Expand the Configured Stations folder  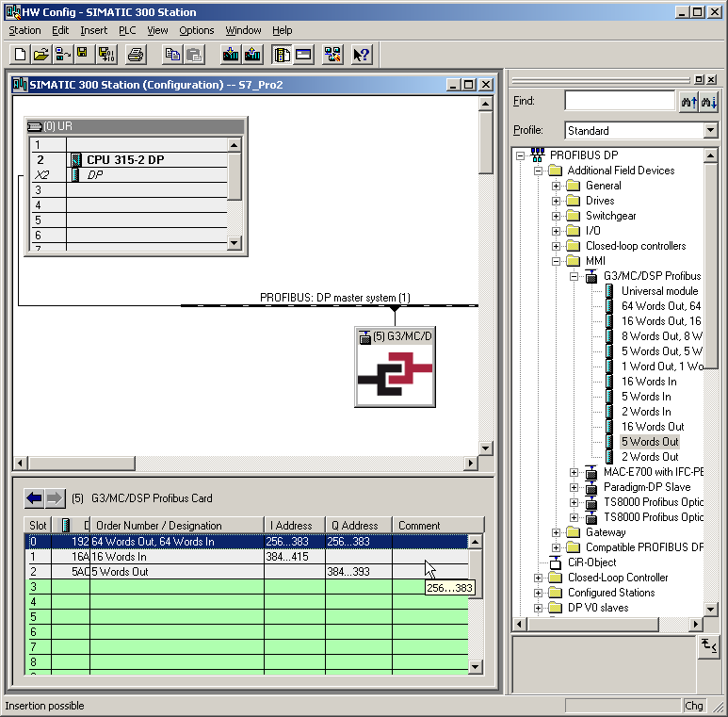[x=538, y=593]
